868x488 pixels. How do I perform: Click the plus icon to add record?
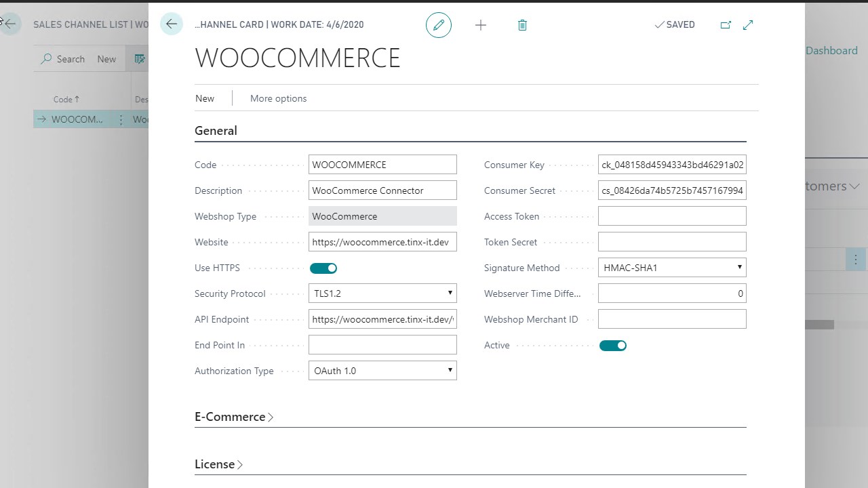coord(481,25)
